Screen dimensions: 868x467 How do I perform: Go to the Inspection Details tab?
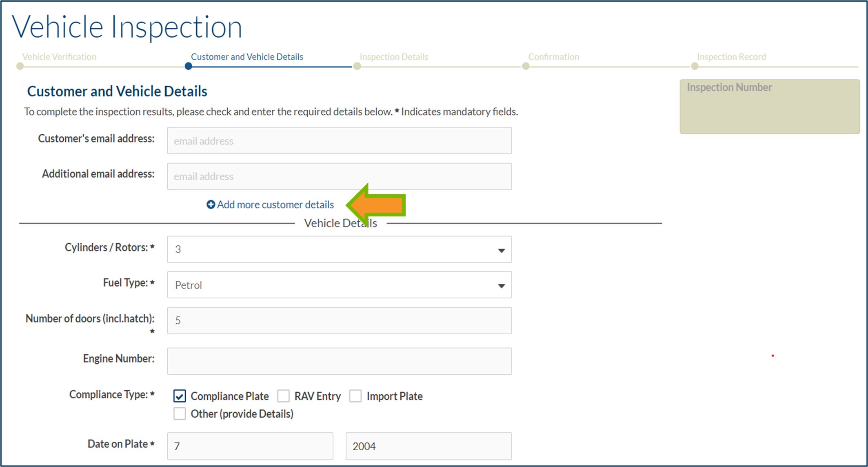coord(394,57)
